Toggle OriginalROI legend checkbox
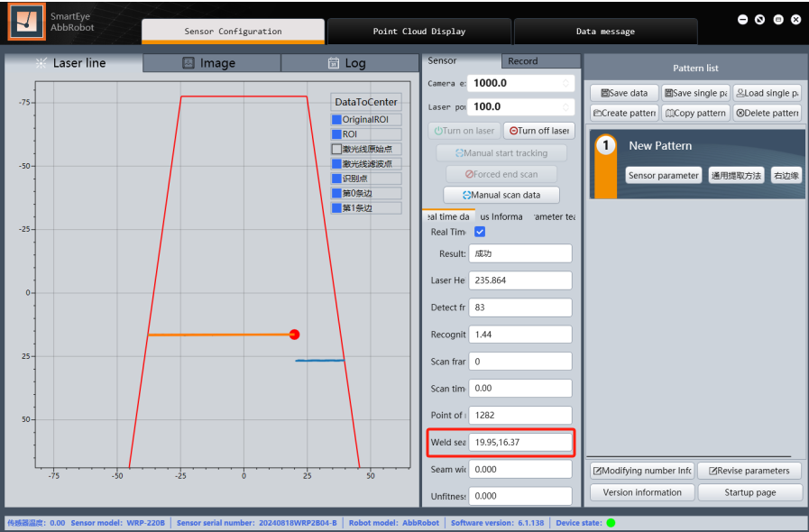Screen dimensions: 809x532 click(x=337, y=120)
